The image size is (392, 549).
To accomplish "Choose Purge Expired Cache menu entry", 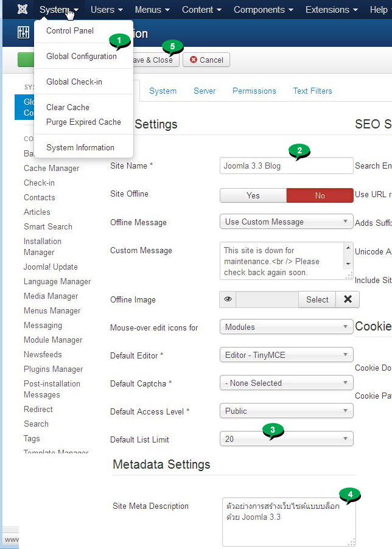I will click(x=83, y=122).
